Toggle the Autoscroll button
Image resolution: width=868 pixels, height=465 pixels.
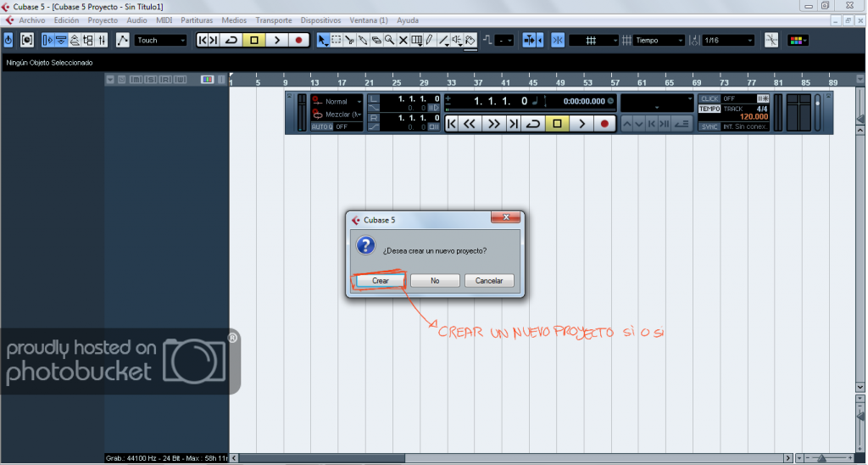pyautogui.click(x=530, y=40)
